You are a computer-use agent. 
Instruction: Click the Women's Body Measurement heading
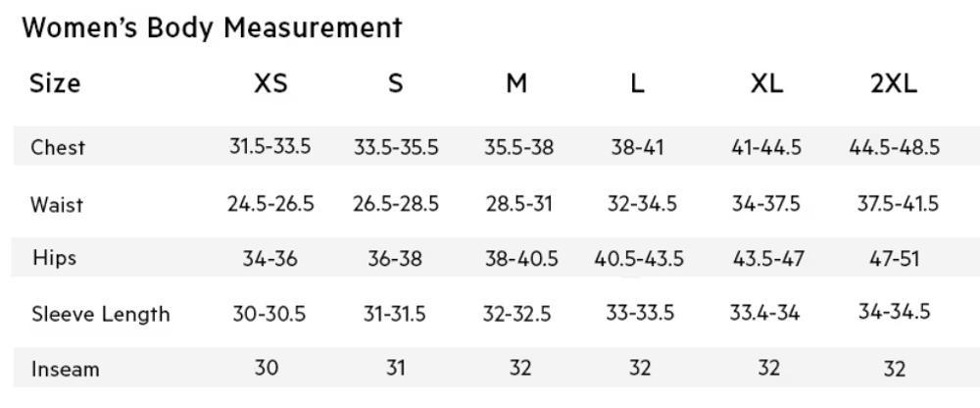pos(213,27)
